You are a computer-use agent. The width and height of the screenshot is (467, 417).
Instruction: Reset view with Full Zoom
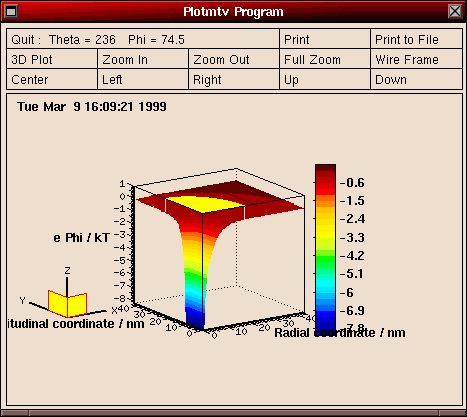click(325, 59)
